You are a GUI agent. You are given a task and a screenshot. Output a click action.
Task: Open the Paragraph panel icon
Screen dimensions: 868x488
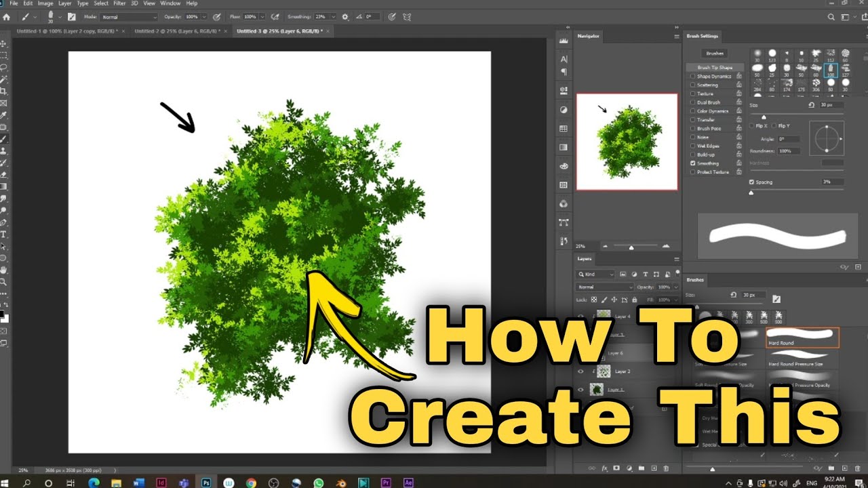pos(564,71)
